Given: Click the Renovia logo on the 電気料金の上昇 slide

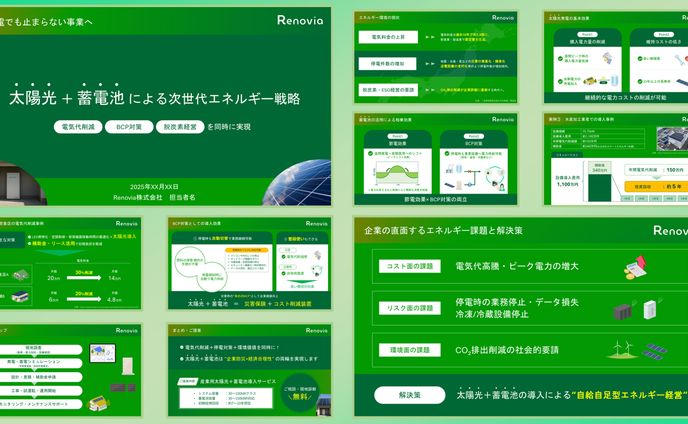Looking at the screenshot, I should (502, 18).
